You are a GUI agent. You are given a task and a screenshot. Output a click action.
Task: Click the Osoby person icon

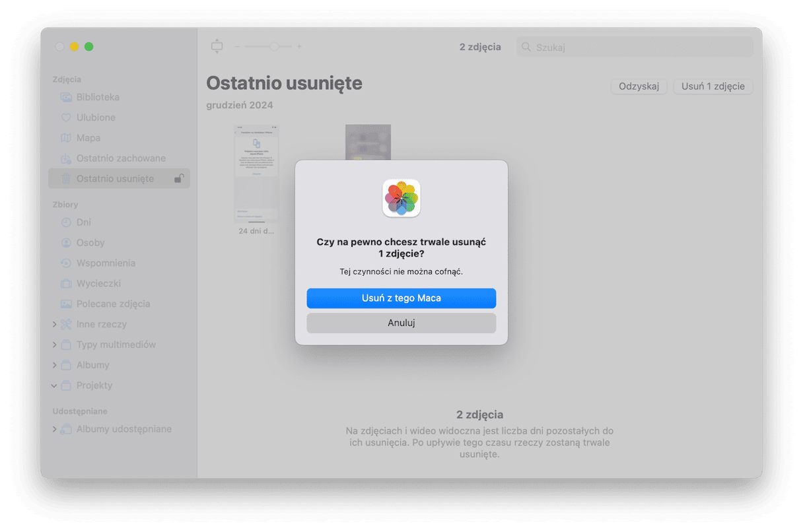tap(66, 243)
